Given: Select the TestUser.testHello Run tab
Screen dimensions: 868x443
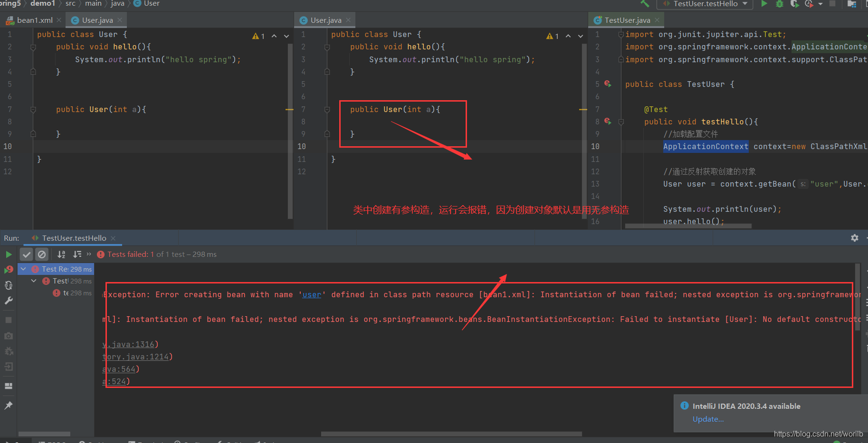Looking at the screenshot, I should 74,238.
